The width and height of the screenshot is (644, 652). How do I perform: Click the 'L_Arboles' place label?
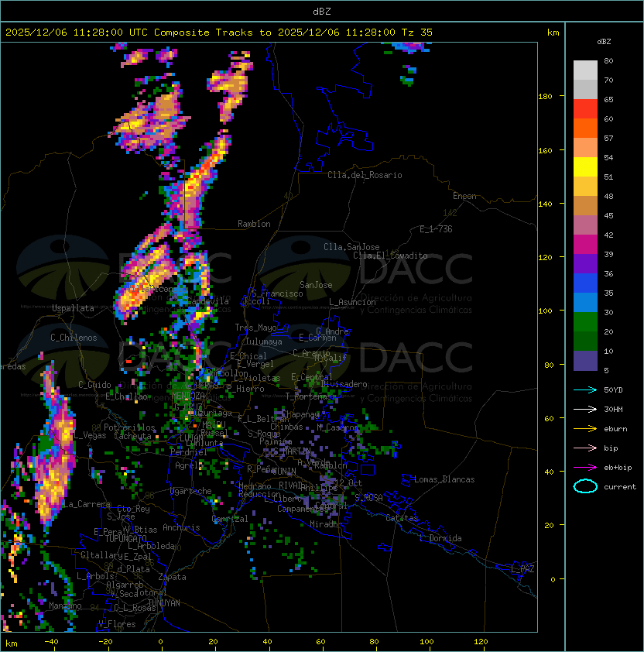tap(95, 576)
